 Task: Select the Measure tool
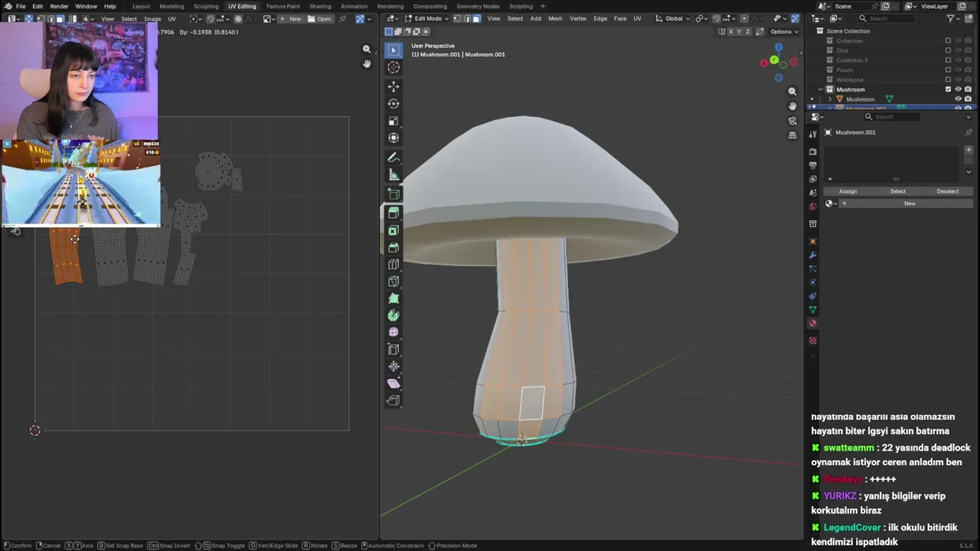pyautogui.click(x=394, y=174)
